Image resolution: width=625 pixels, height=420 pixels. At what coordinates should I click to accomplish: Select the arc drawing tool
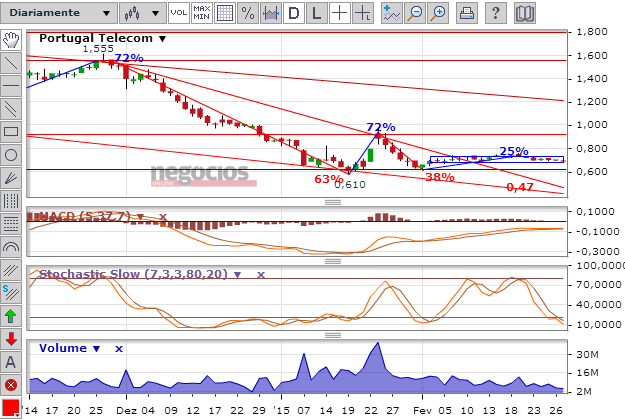click(11, 247)
